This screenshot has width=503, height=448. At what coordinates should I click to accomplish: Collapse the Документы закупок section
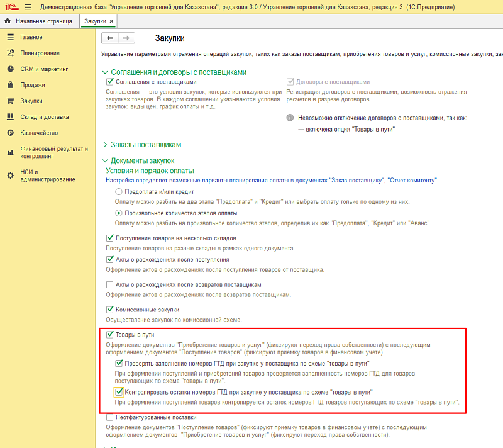tap(105, 161)
